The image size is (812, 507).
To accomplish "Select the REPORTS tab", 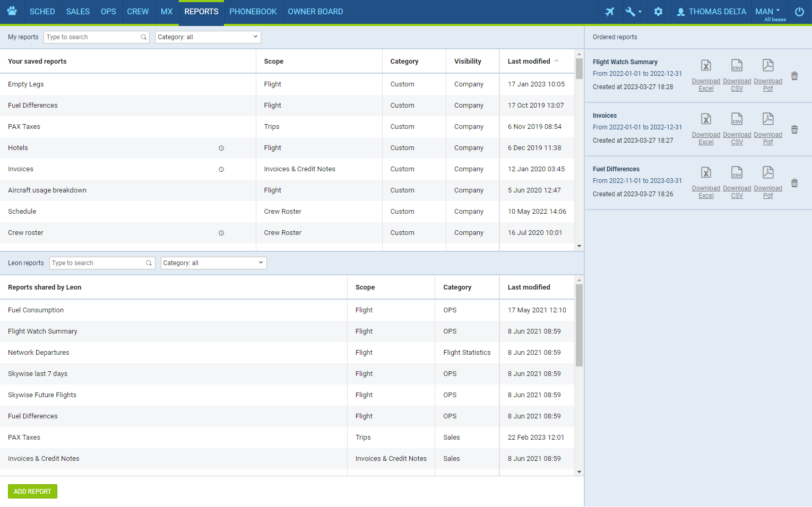I will coord(201,12).
